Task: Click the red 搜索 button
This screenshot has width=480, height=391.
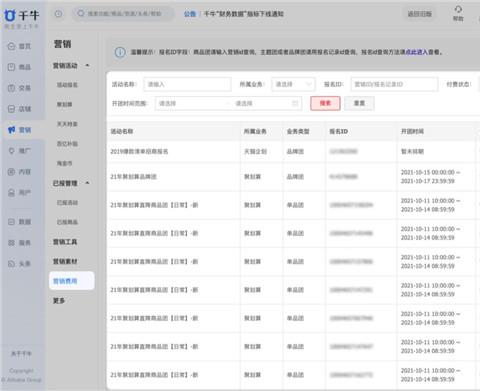Action: 325,103
